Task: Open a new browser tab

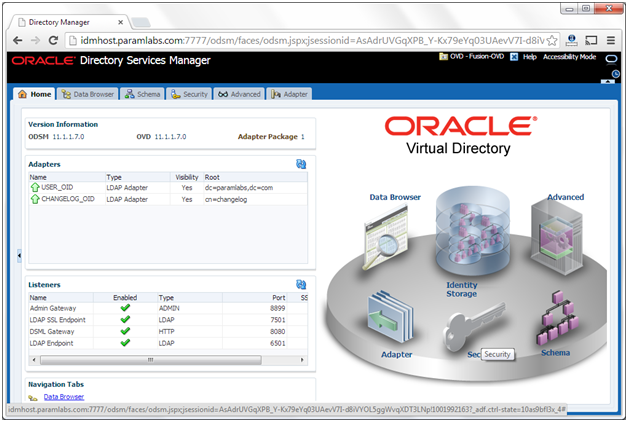Action: pos(141,22)
